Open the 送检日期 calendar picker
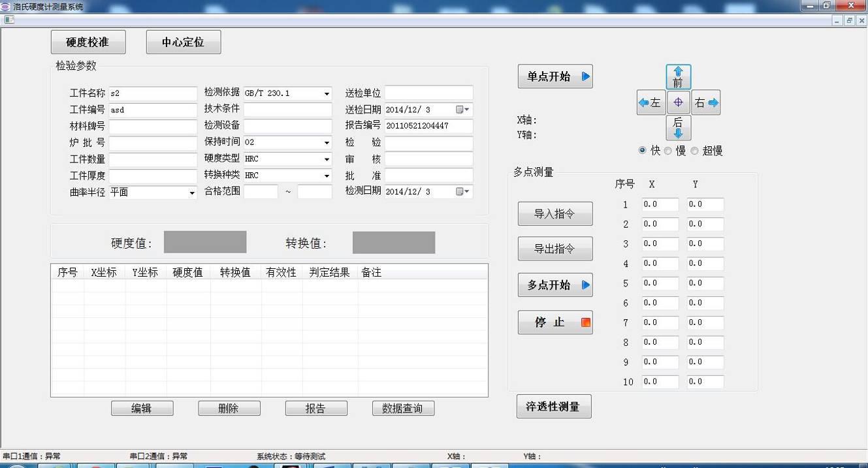The height and width of the screenshot is (468, 868). [463, 110]
